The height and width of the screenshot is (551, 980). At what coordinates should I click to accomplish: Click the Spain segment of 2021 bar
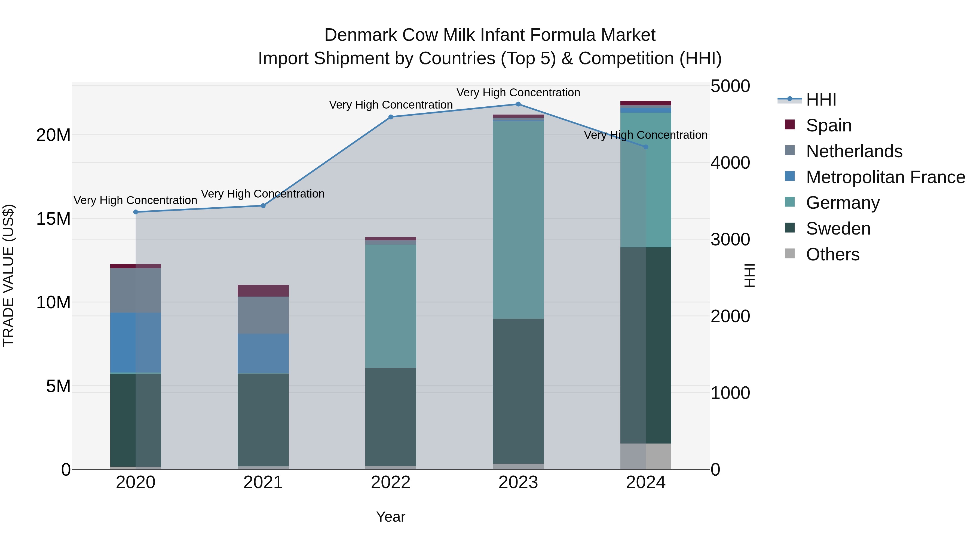[x=263, y=291]
